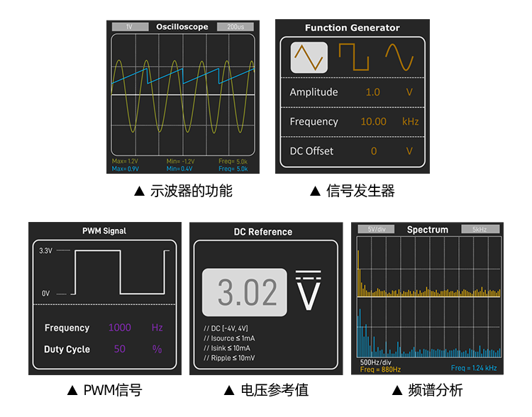Viewport: 532px width, 417px height.
Task: Click the Duty Cycle value 50
Action: click(x=120, y=349)
